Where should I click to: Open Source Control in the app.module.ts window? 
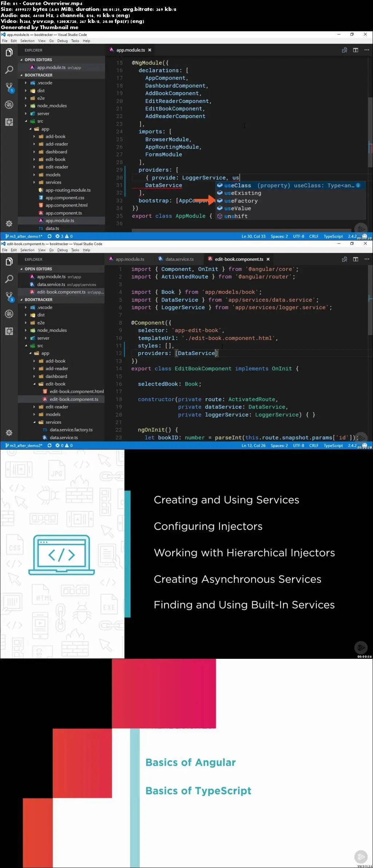pos(9,87)
